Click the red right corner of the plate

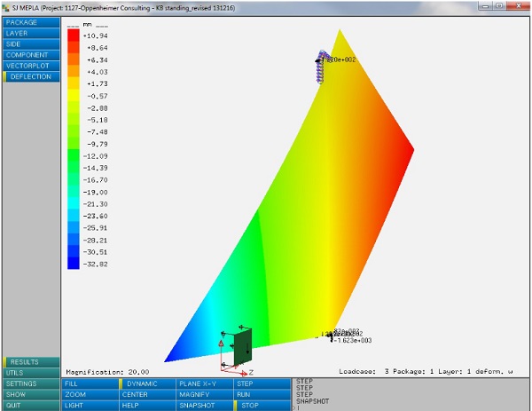(411, 149)
